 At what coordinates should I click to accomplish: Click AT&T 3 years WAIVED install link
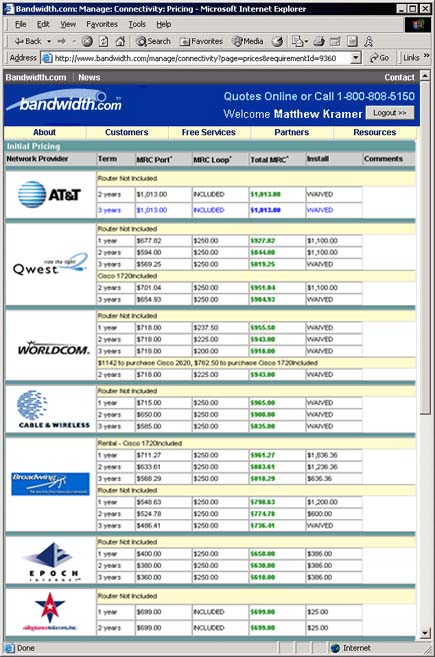(320, 210)
